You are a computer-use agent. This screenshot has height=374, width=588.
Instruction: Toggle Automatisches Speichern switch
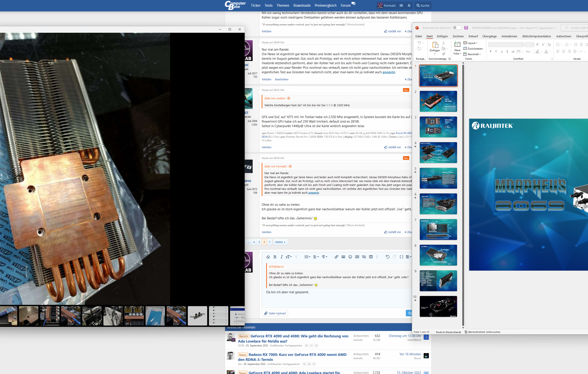click(457, 28)
